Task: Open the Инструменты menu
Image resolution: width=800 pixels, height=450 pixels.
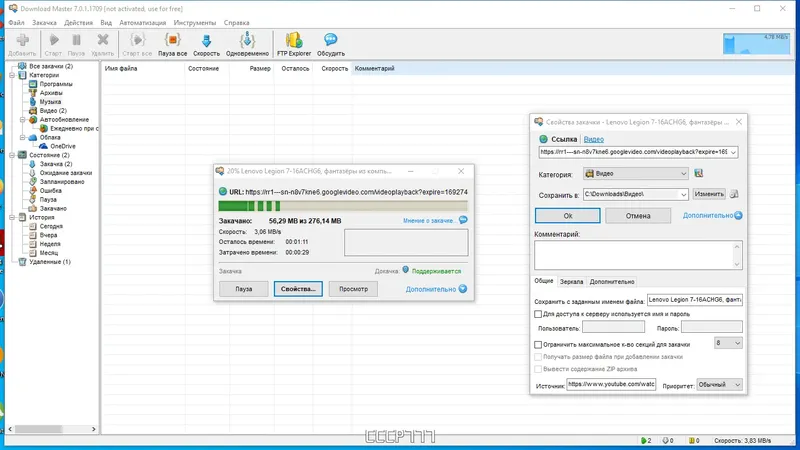Action: (194, 22)
